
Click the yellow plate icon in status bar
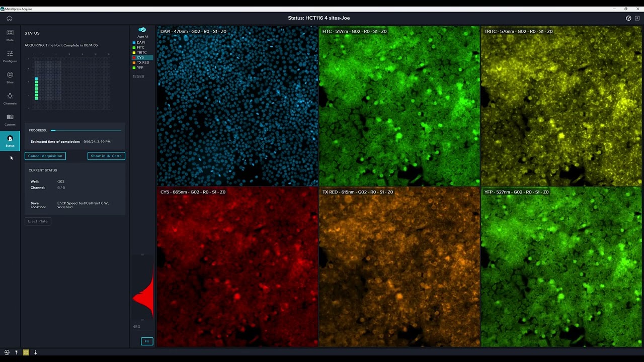pos(26,352)
